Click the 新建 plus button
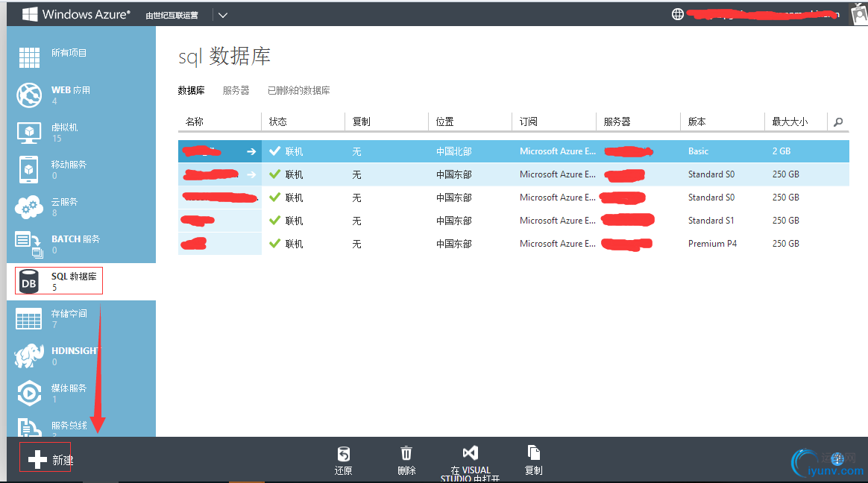The height and width of the screenshot is (483, 868). [x=45, y=457]
